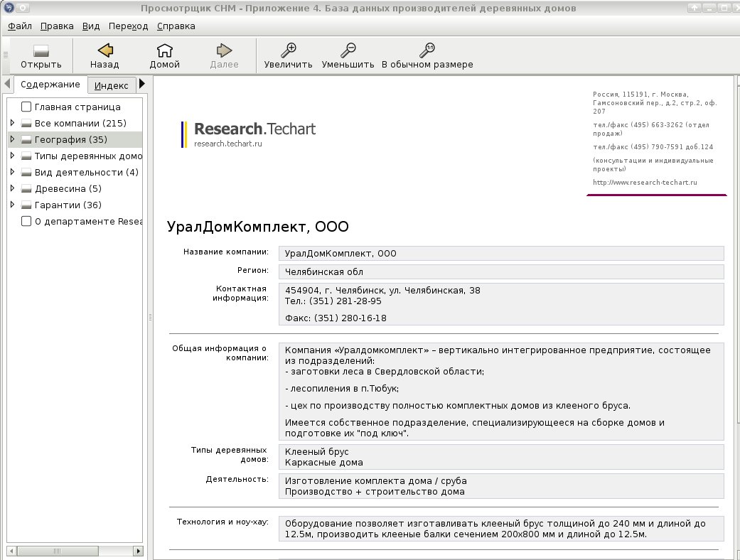The image size is (740, 560).
Task: Click the book icon next to Гарантии
Action: 26,205
